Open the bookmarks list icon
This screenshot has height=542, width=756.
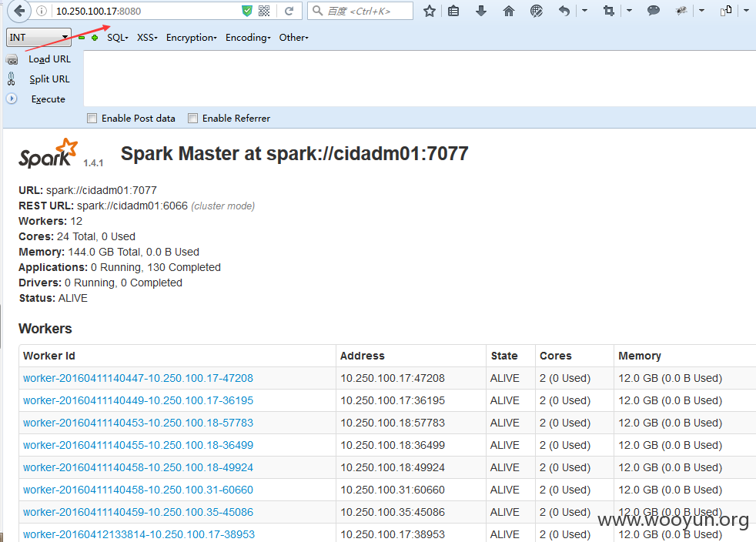(453, 11)
